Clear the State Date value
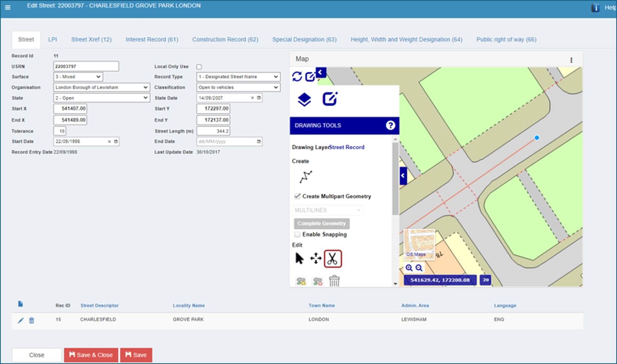This screenshot has height=364, width=617. (x=252, y=98)
